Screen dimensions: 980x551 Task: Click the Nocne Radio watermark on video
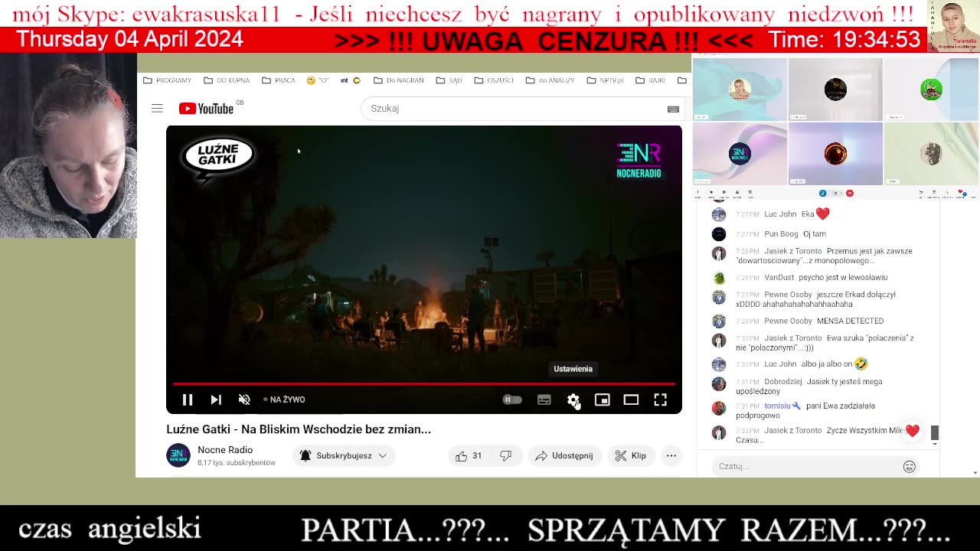[639, 161]
